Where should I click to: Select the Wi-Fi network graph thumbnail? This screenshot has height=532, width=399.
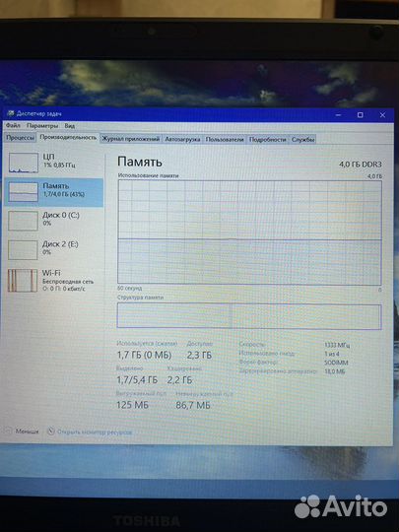[23, 280]
